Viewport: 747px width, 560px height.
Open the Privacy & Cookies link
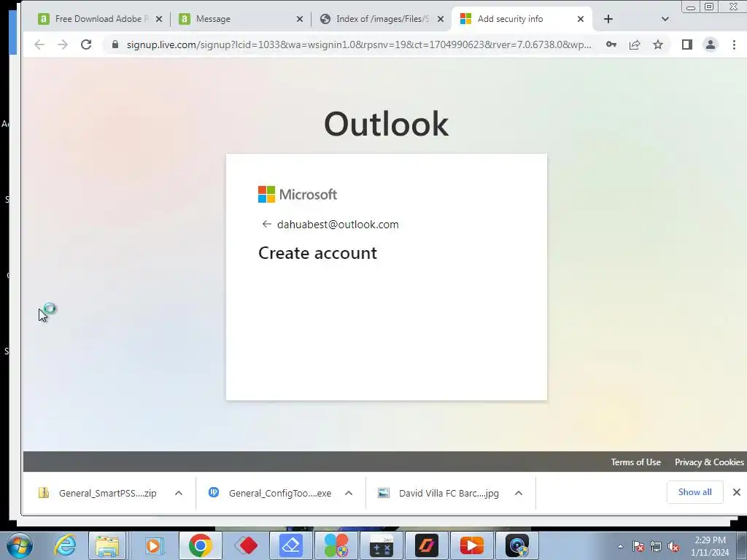pos(709,462)
